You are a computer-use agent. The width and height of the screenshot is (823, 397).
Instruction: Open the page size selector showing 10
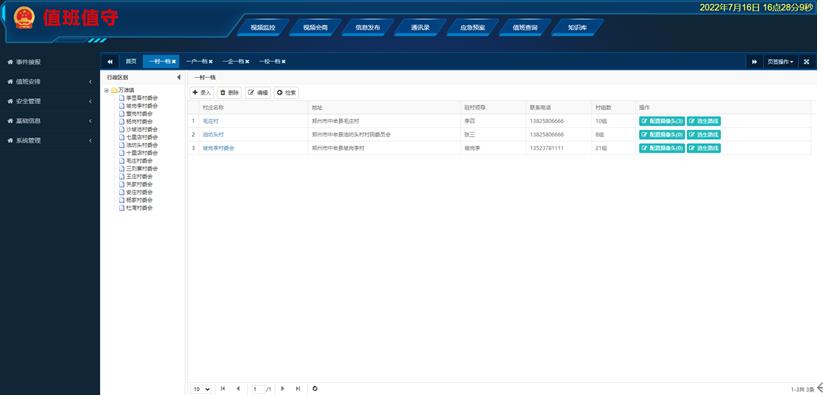tap(201, 389)
